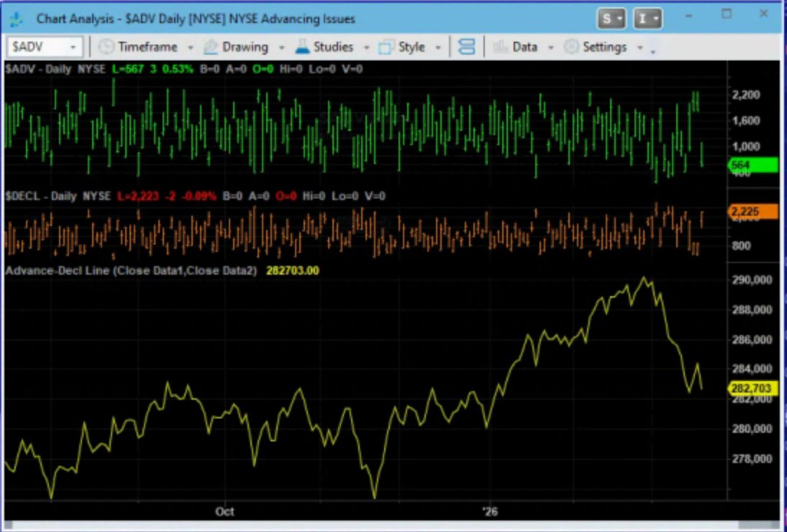Click the Oct date axis label
Image resolution: width=787 pixels, height=532 pixels.
(224, 512)
